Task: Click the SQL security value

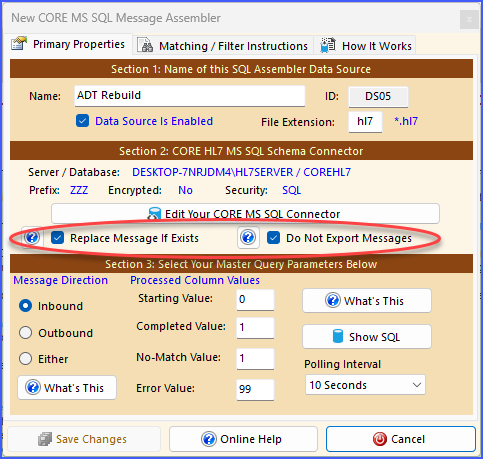Action: [292, 190]
